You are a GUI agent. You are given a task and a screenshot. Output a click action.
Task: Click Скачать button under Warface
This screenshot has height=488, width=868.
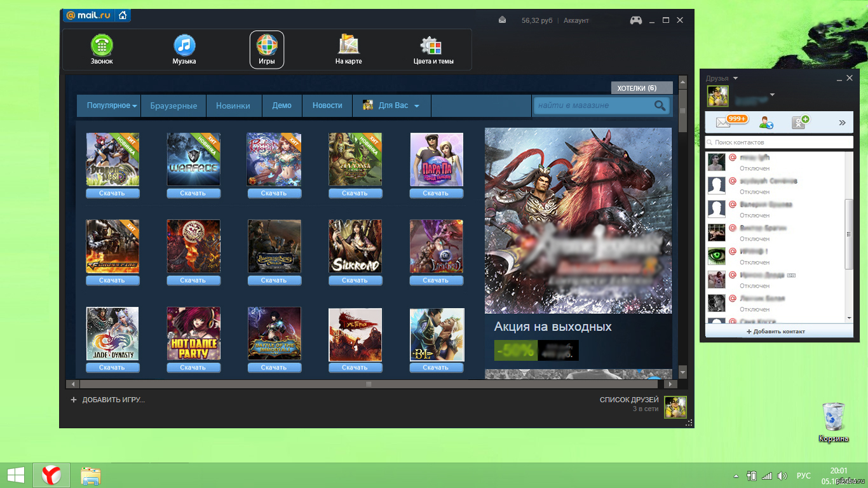tap(193, 193)
